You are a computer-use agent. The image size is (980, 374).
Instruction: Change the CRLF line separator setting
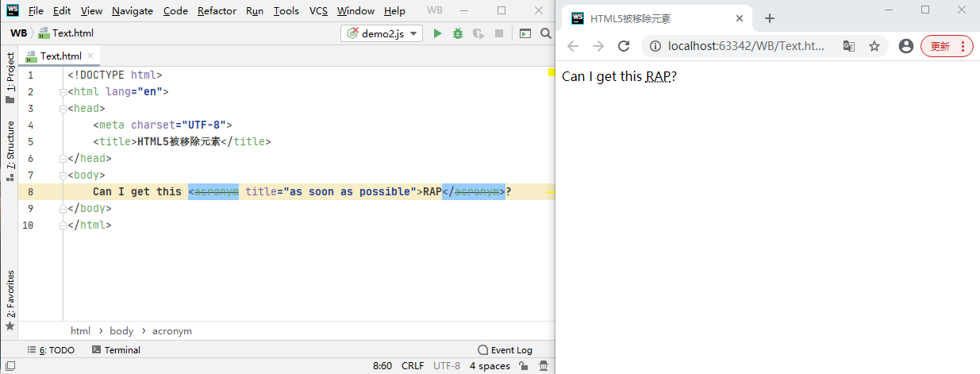[x=413, y=366]
